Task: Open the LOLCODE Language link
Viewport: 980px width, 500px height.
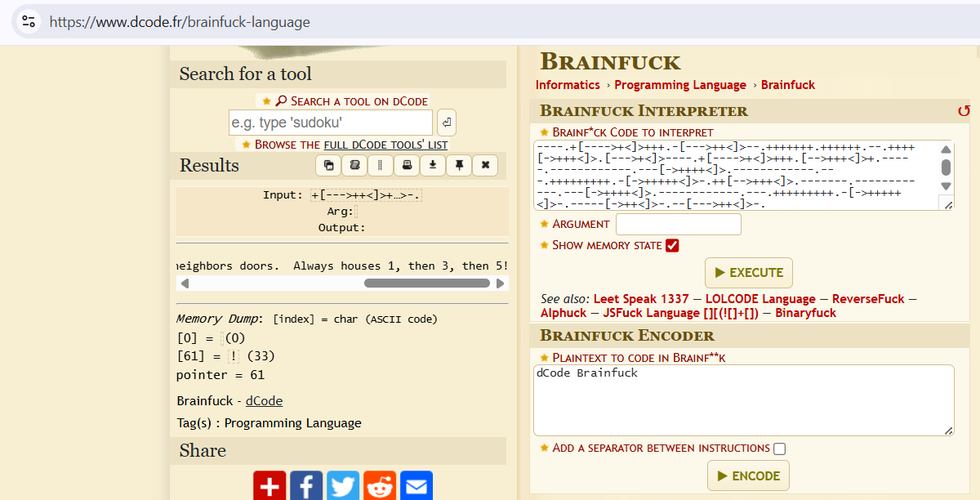Action: pyautogui.click(x=759, y=298)
